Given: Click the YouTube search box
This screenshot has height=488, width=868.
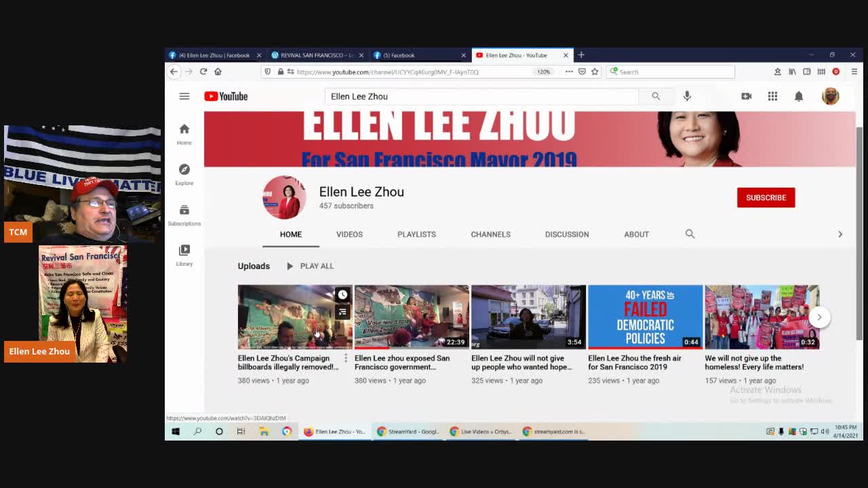Looking at the screenshot, I should pos(481,96).
